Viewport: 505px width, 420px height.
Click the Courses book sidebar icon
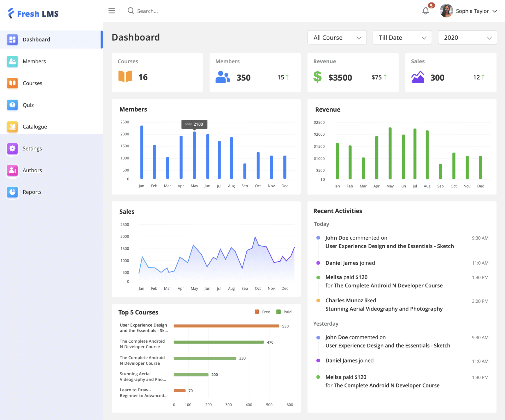point(12,83)
